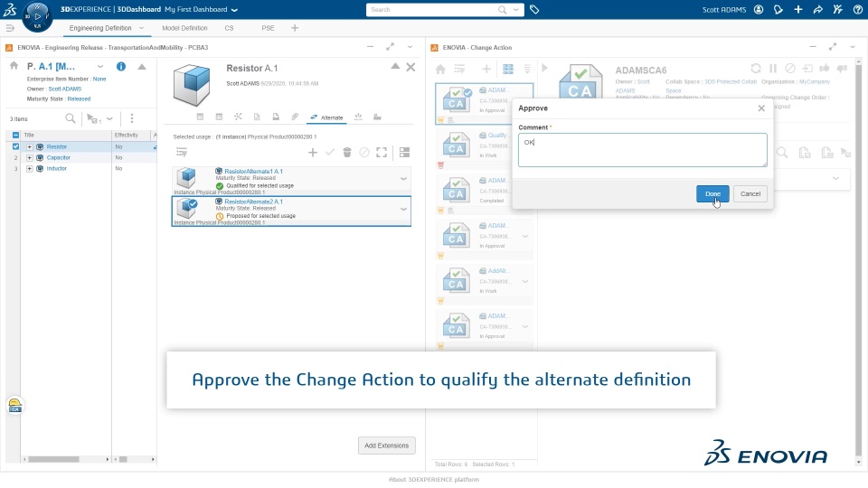This screenshot has height=488, width=868.
Task: Click the search magnifier in the top bar
Action: point(502,9)
